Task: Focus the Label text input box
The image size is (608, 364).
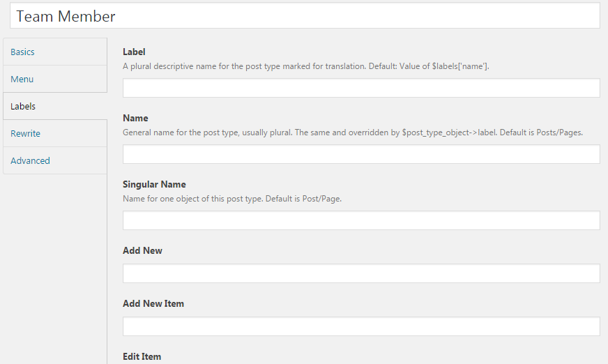Action: pyautogui.click(x=361, y=88)
